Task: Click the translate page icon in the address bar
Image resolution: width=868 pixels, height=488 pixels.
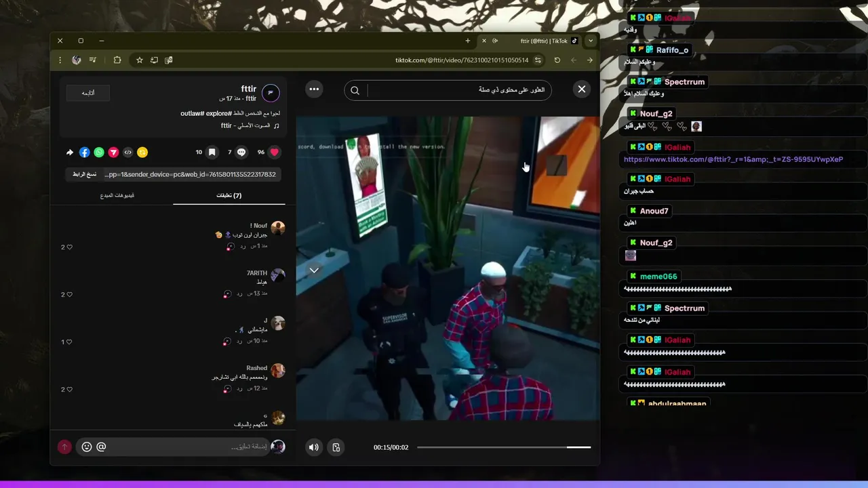Action: (169, 60)
